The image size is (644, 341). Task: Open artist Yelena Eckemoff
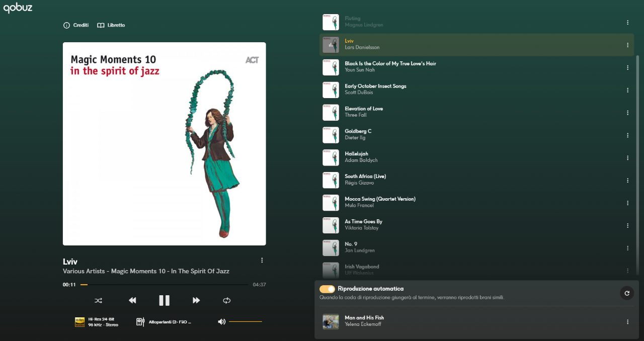(x=363, y=324)
